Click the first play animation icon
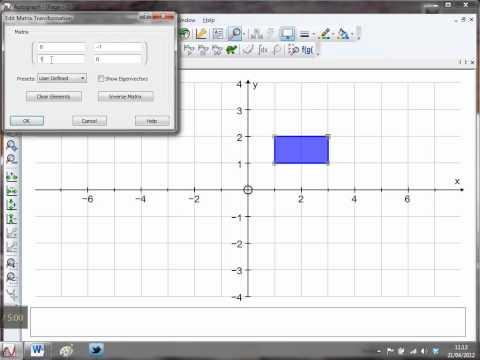480x360 pixels. pos(189,50)
